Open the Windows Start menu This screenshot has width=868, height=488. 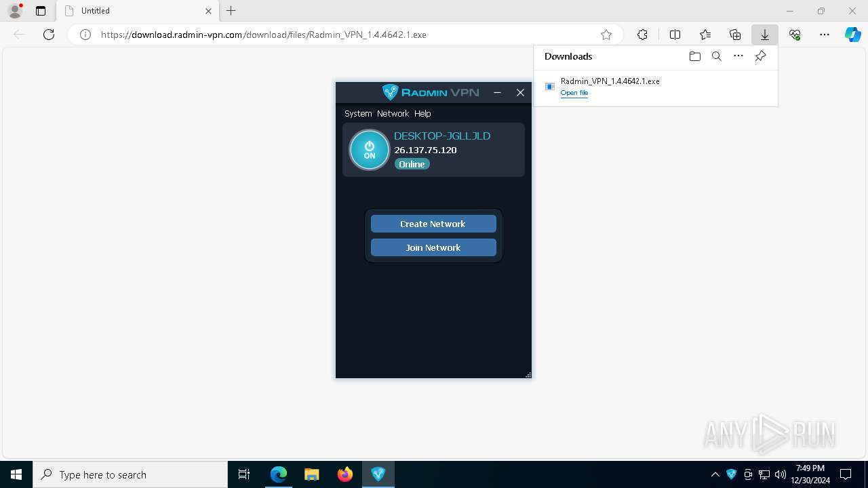(16, 474)
